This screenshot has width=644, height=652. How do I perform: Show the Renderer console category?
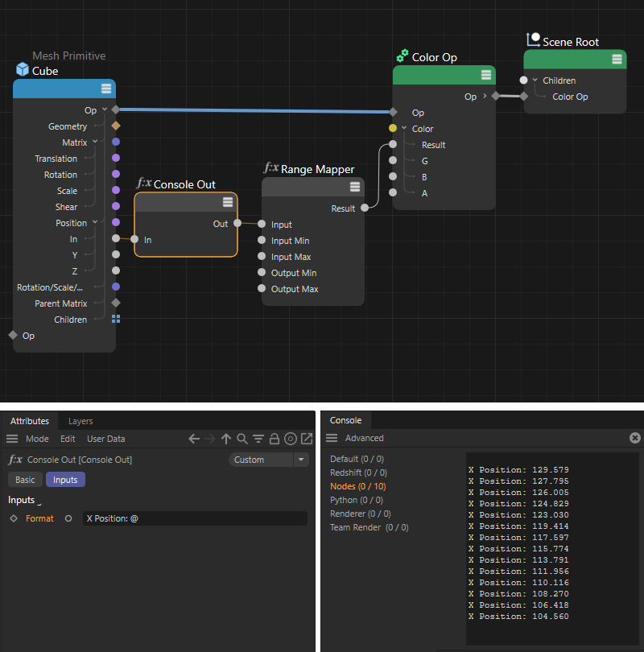(361, 514)
